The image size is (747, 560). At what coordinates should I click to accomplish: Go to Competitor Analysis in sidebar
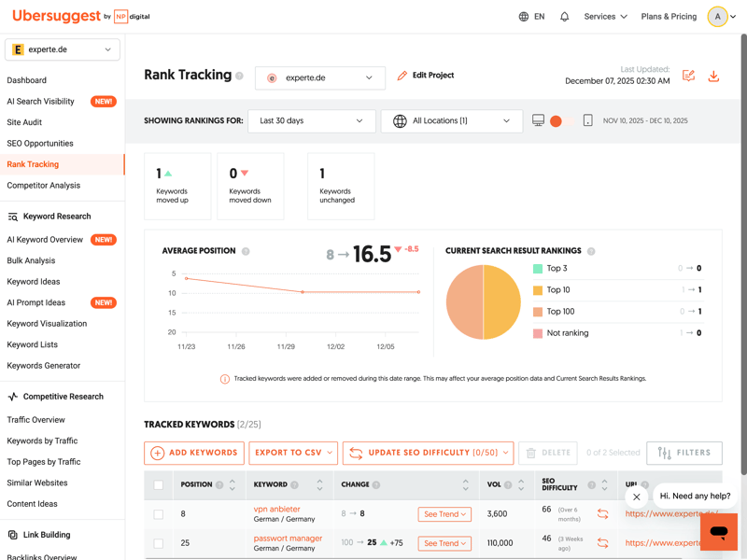click(x=44, y=186)
